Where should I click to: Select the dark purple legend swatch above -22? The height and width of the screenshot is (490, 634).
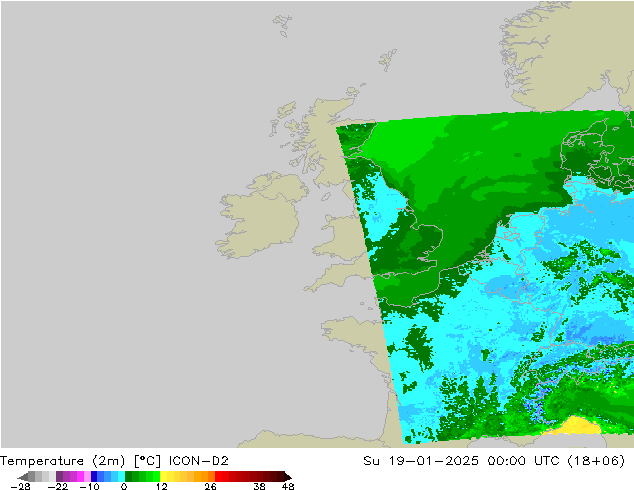click(59, 477)
